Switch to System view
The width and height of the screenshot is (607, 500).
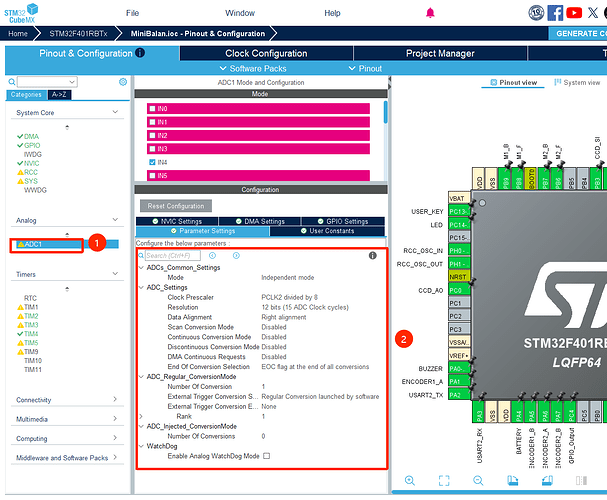click(x=577, y=82)
